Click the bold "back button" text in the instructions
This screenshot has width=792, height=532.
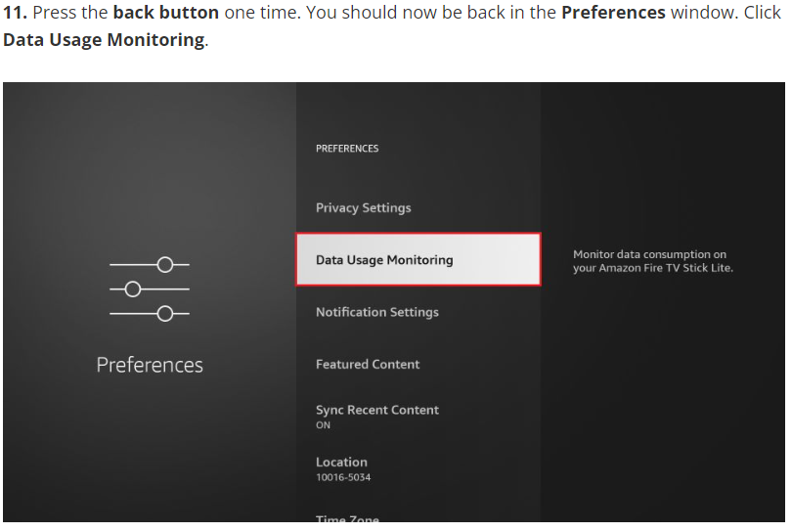[x=165, y=14]
